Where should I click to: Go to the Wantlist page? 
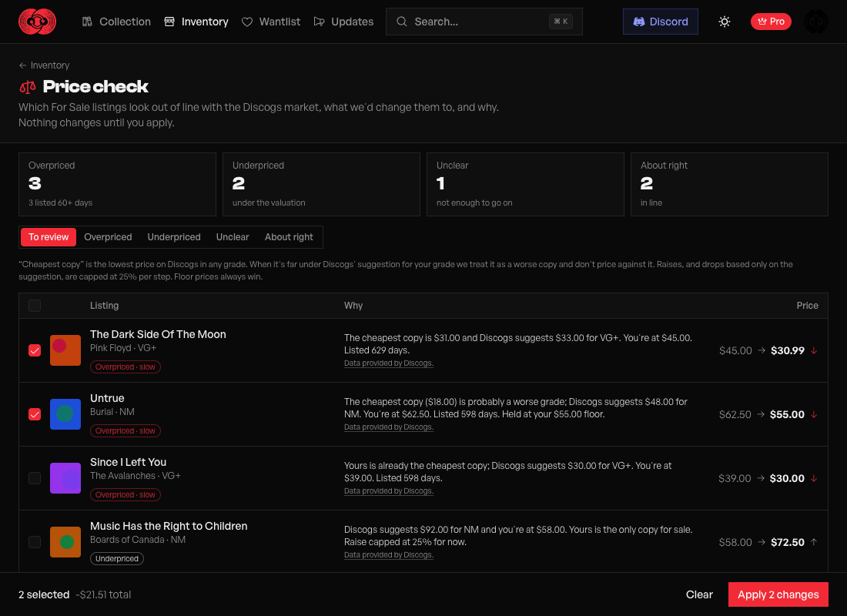coord(270,22)
